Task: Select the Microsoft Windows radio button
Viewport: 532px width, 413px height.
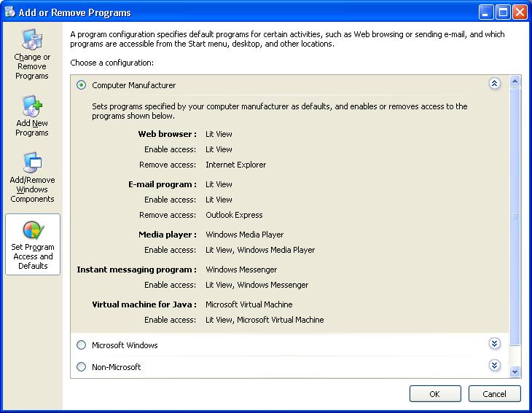Action: 81,345
